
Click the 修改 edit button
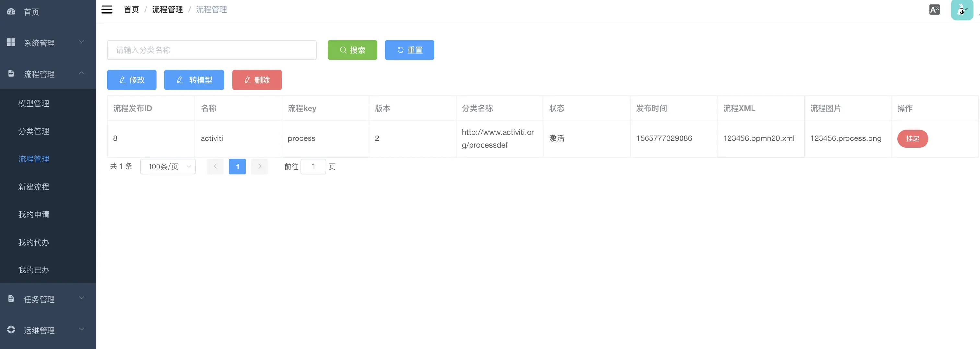[x=132, y=80]
